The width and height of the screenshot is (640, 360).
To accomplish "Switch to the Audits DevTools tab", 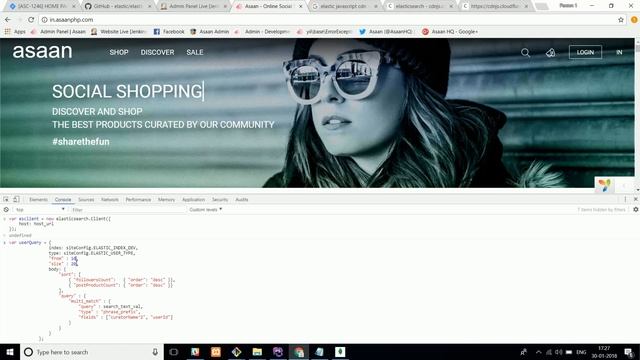I will point(242,200).
